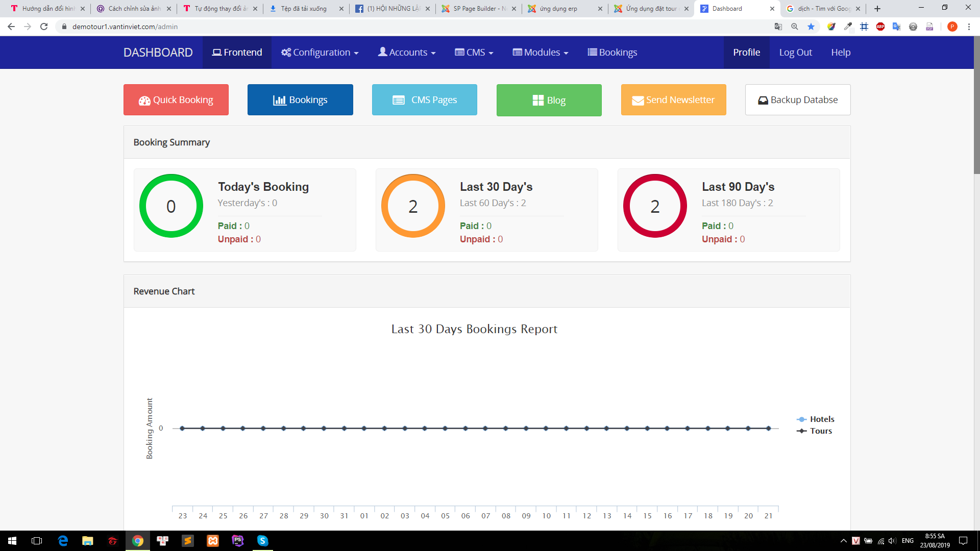Click Backup Database button
This screenshot has height=551, width=980.
(x=798, y=100)
